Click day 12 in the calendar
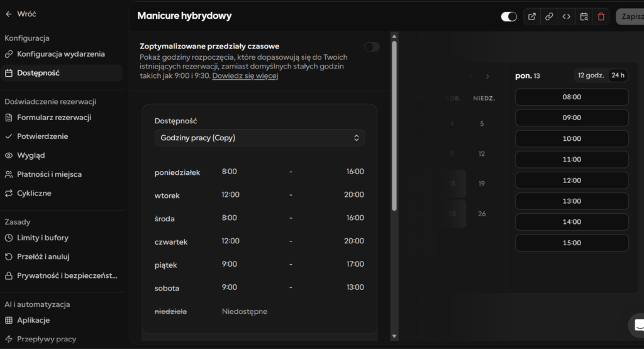This screenshot has width=644, height=349. click(482, 153)
